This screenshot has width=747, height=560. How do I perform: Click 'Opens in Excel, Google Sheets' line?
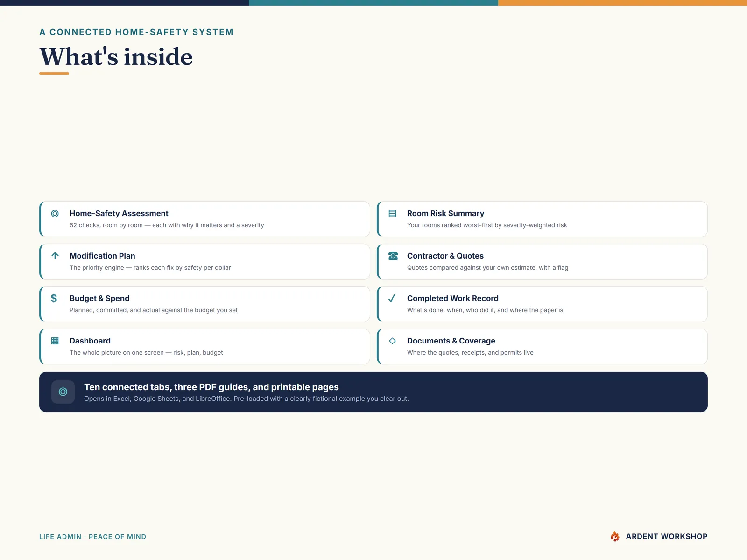coord(247,399)
